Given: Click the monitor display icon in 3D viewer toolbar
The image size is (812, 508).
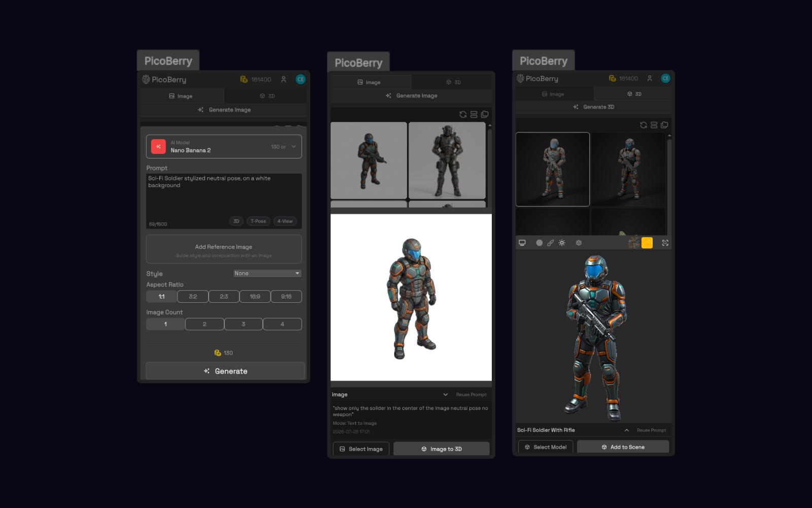Looking at the screenshot, I should click(522, 243).
